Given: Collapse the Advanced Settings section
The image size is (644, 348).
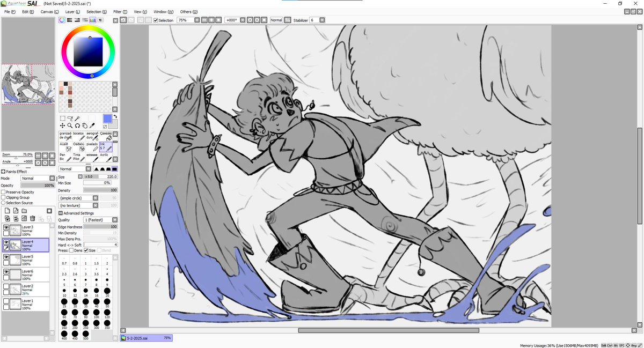Looking at the screenshot, I should [60, 213].
